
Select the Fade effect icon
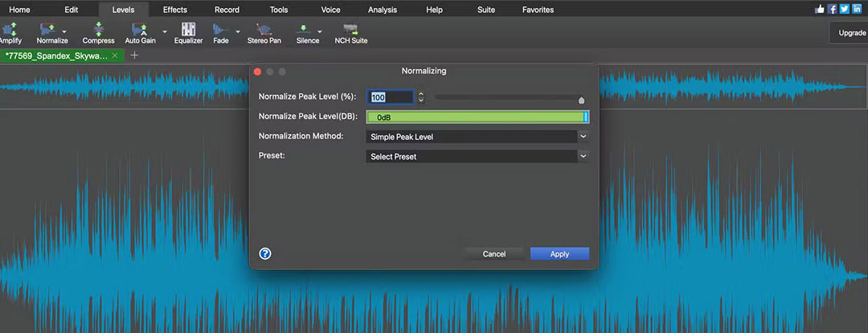220,30
